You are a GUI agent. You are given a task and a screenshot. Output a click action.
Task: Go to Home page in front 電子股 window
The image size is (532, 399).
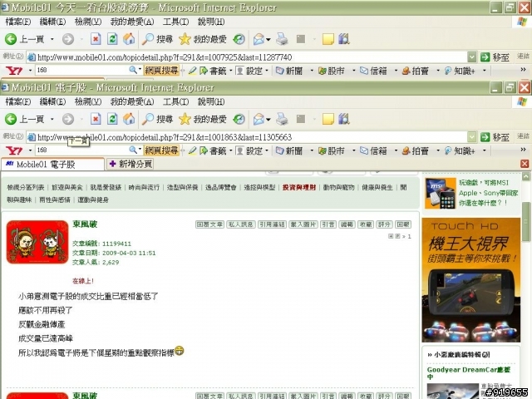pyautogui.click(x=129, y=119)
